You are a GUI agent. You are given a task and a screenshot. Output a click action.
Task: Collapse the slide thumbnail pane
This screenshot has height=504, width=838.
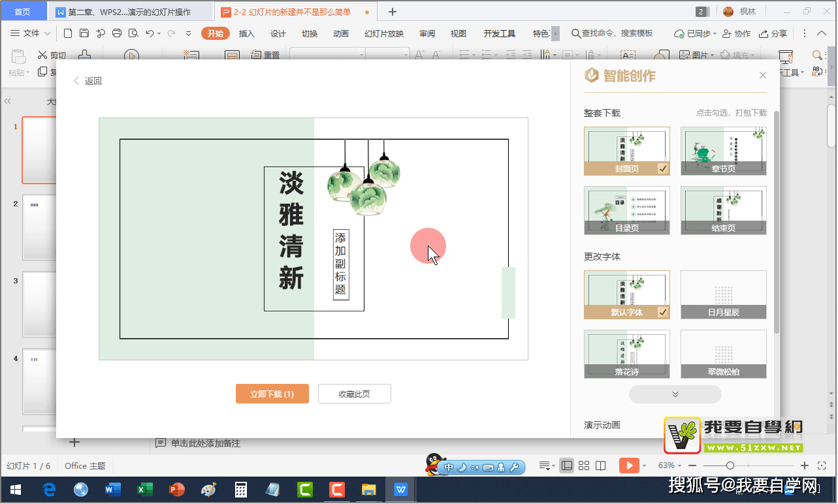click(8, 101)
